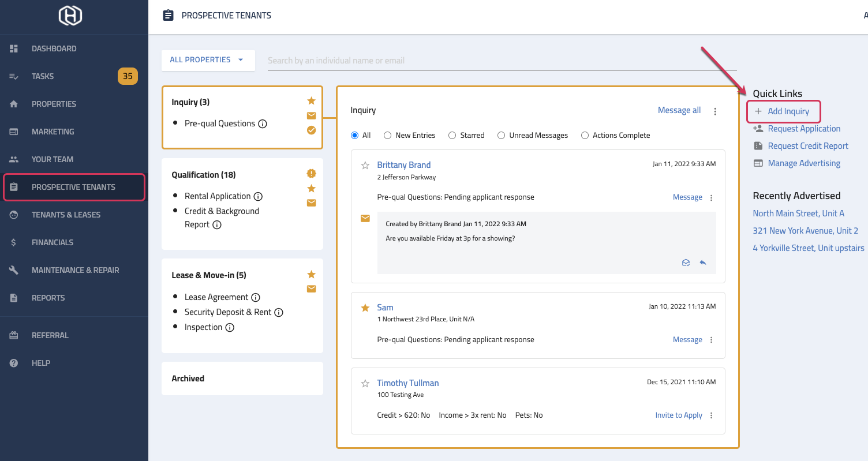Click Invite to Apply for Timothy Tullman
The image size is (868, 461).
coord(679,415)
